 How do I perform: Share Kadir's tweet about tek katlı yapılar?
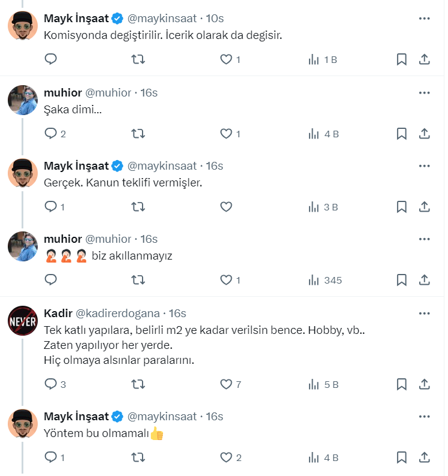point(424,384)
